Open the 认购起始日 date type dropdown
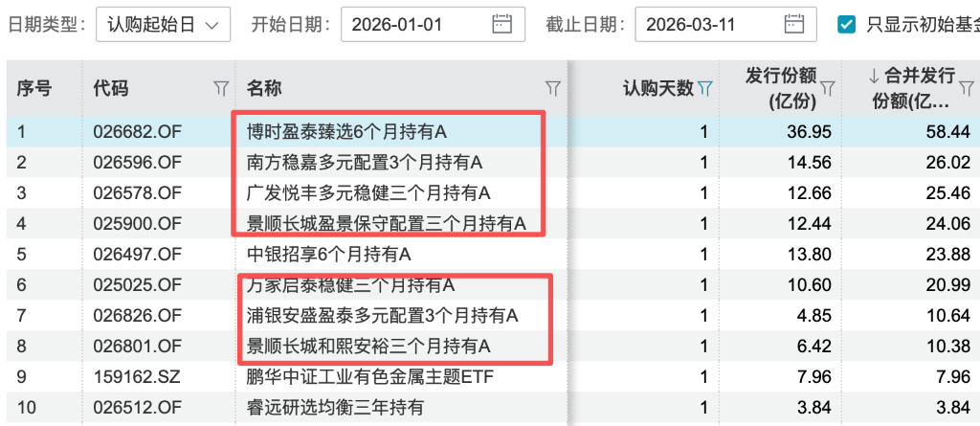Viewport: 980px width, 426px height. point(163,24)
